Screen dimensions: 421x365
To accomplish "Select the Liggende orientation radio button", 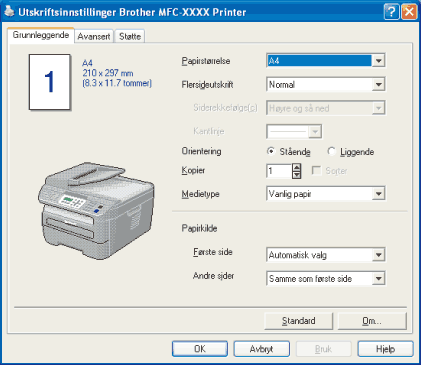I will (331, 151).
